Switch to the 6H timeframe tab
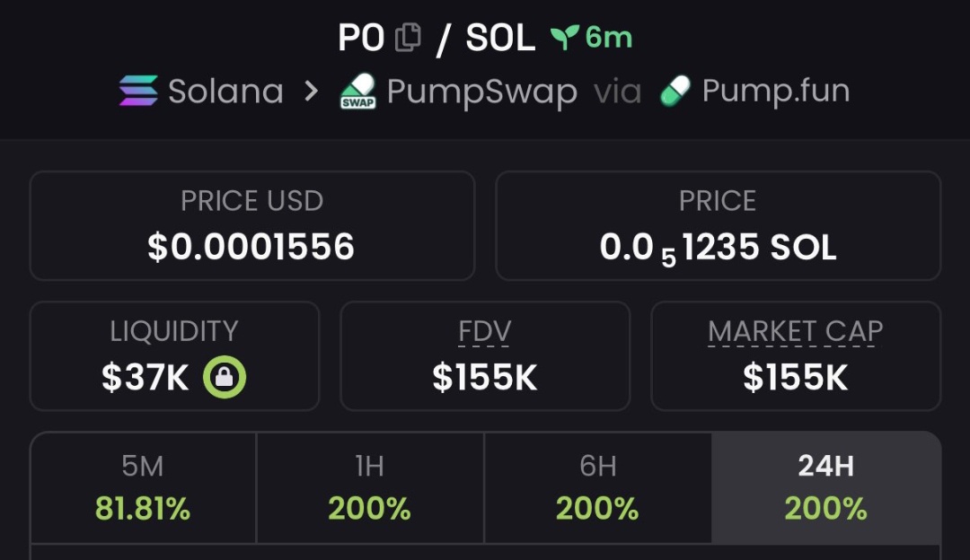The height and width of the screenshot is (560, 970). [x=597, y=487]
